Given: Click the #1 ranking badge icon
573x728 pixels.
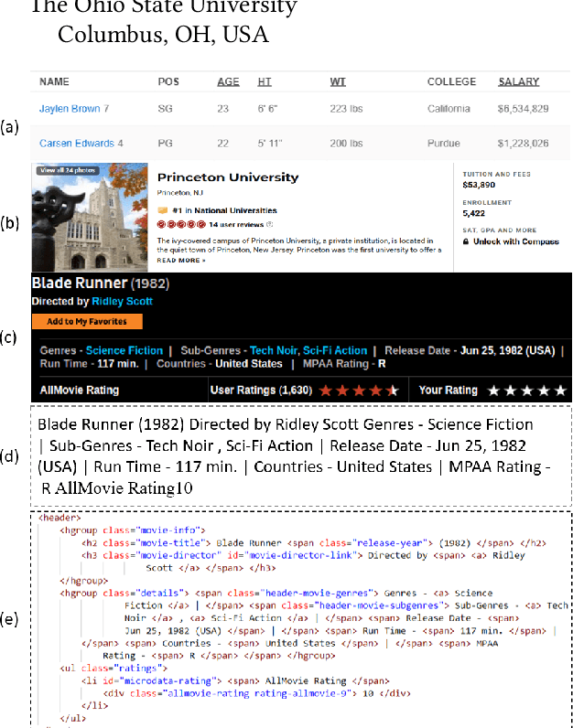Looking at the screenshot, I should coord(162,209).
